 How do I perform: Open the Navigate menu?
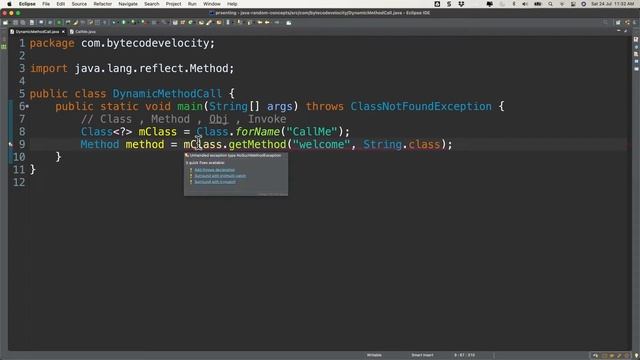click(128, 4)
